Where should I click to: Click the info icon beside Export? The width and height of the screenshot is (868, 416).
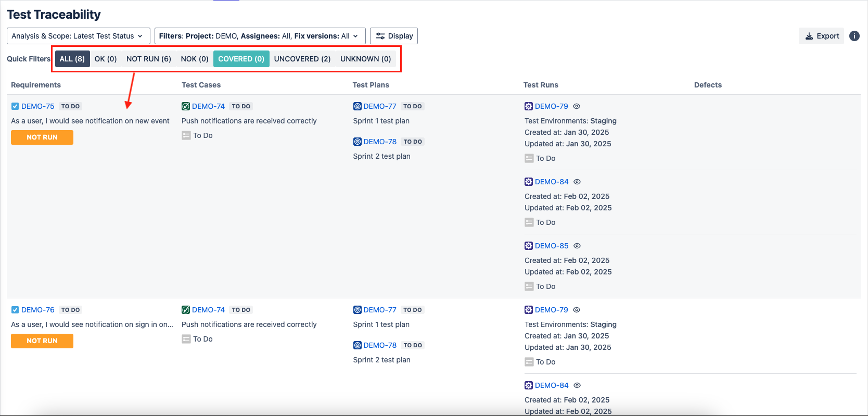854,36
